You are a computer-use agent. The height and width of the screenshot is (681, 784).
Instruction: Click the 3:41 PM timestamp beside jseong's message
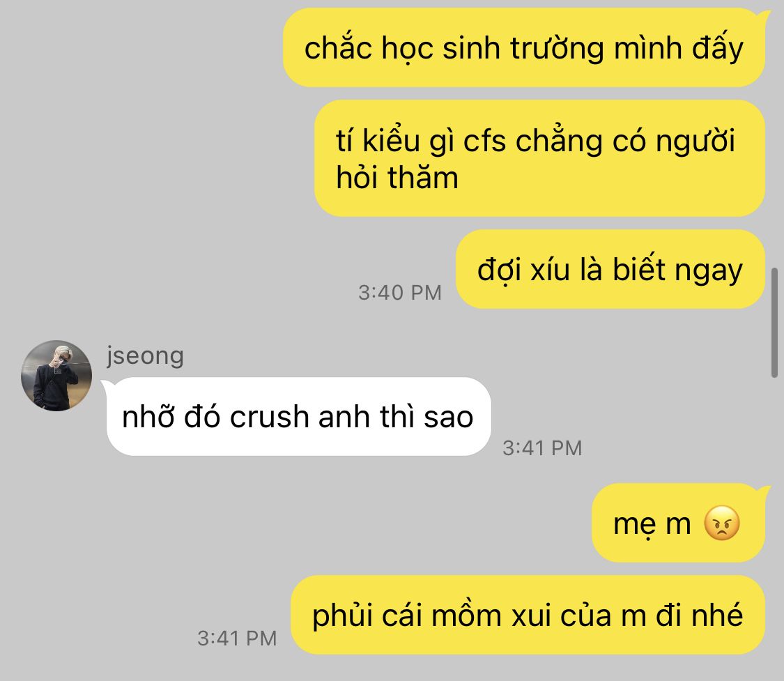pyautogui.click(x=542, y=448)
